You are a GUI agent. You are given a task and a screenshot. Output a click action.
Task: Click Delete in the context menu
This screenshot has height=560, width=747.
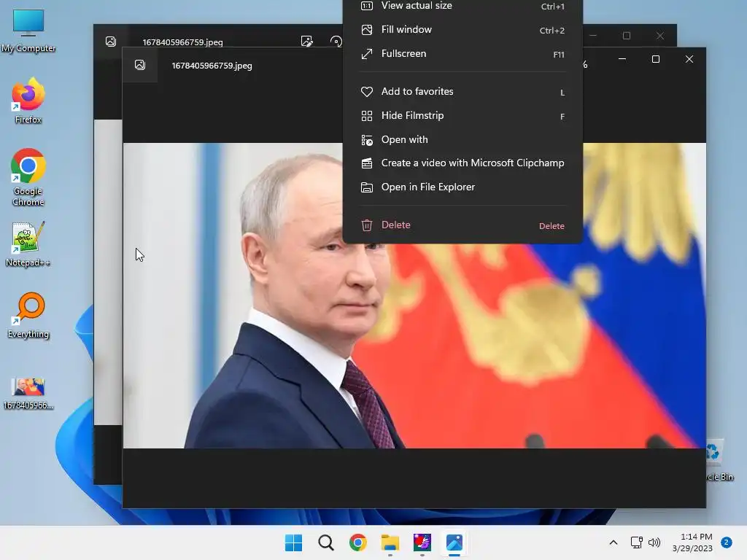[462, 225]
